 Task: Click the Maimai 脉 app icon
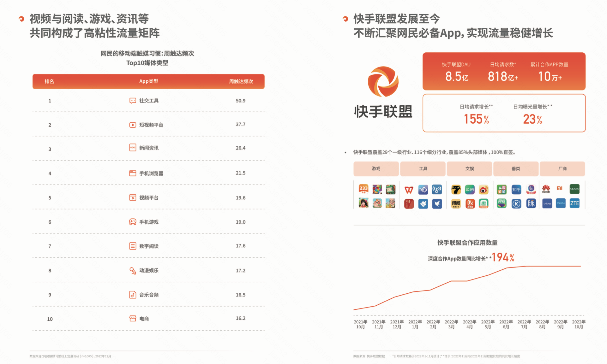click(x=531, y=203)
